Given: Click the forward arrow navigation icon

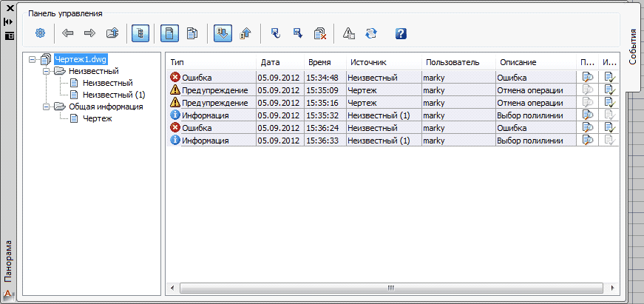Looking at the screenshot, I should tap(89, 33).
